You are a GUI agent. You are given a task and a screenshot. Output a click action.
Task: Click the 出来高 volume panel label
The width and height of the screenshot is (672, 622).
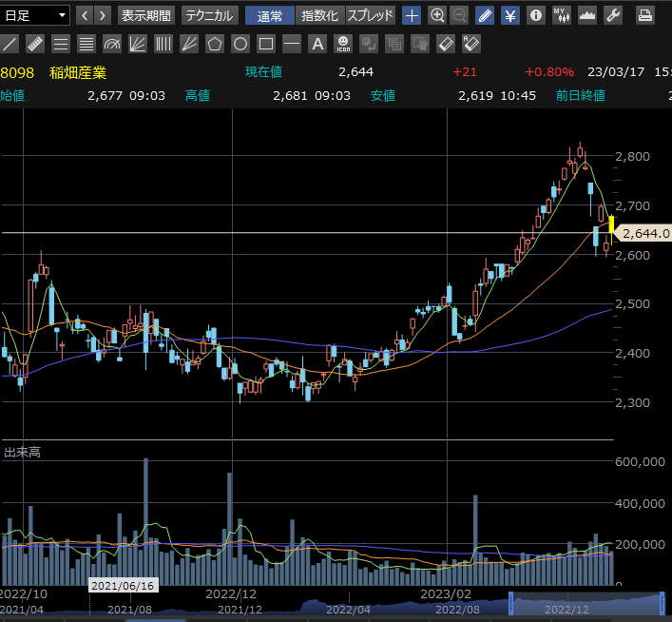click(x=22, y=452)
